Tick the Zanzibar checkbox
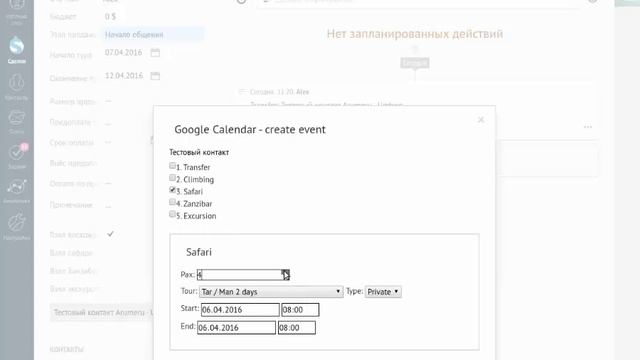This screenshot has width=640, height=360. coord(172,202)
